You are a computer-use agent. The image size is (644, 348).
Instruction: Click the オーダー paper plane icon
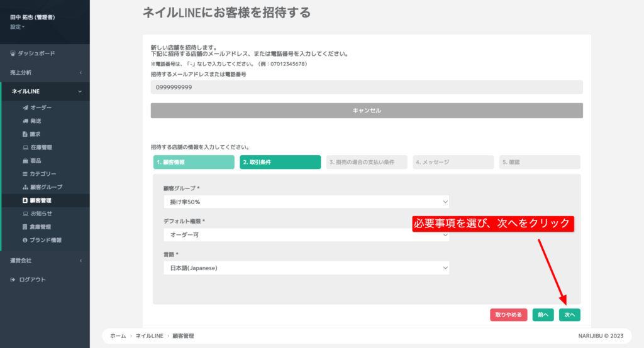point(25,108)
